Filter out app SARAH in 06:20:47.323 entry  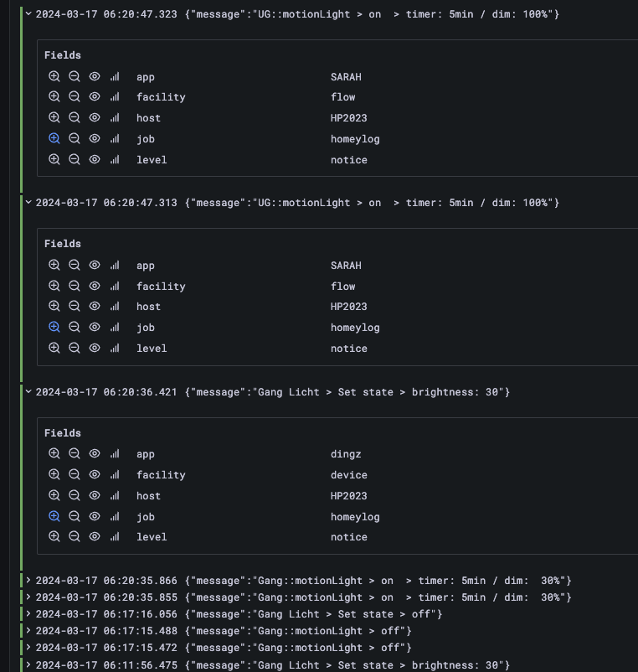click(75, 76)
